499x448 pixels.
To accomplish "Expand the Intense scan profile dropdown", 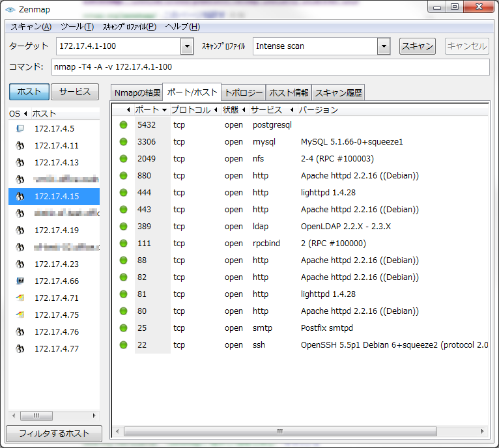I will point(384,46).
